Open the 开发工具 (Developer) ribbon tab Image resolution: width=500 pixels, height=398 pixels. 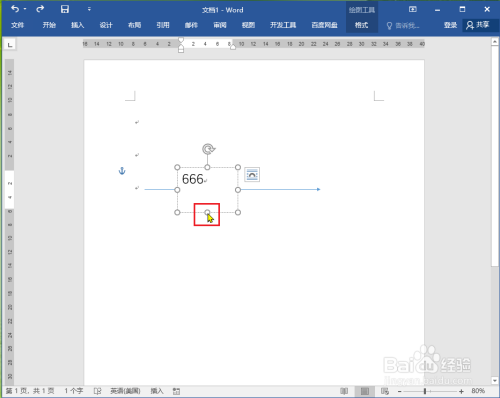[283, 25]
